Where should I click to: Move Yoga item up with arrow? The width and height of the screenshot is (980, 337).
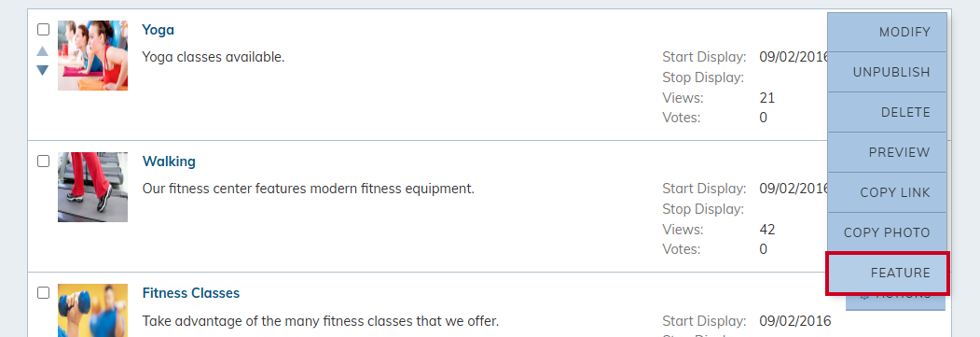42,51
